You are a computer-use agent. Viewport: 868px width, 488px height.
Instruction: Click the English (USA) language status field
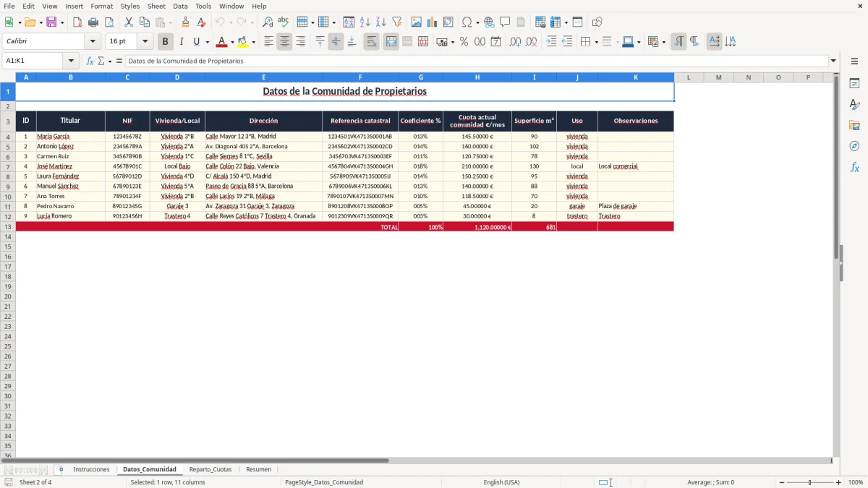(501, 482)
